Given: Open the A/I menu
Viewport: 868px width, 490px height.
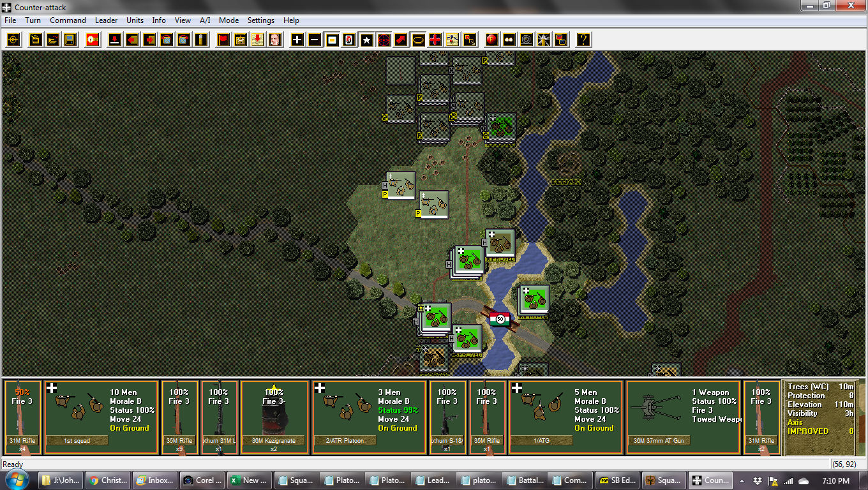Looking at the screenshot, I should 206,20.
